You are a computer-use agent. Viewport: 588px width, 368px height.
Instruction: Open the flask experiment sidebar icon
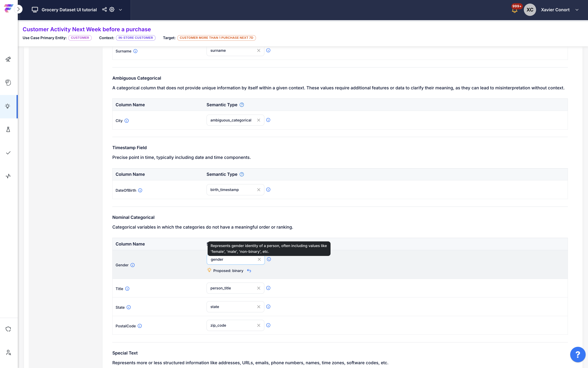(x=8, y=130)
